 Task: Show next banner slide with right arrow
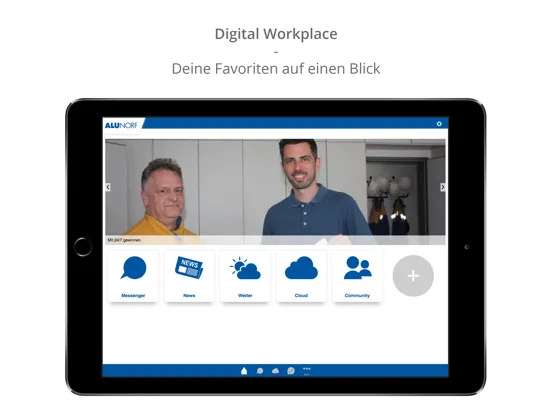pos(443,187)
